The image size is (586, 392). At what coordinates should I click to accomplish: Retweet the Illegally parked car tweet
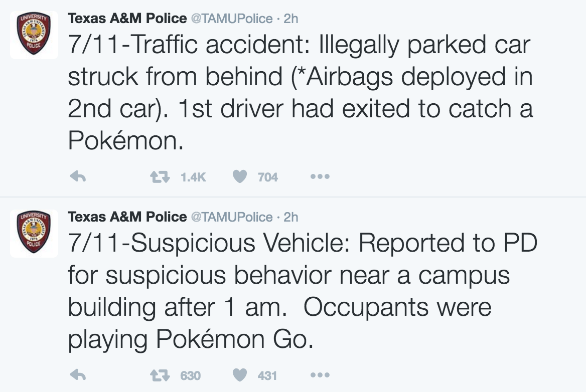160,176
